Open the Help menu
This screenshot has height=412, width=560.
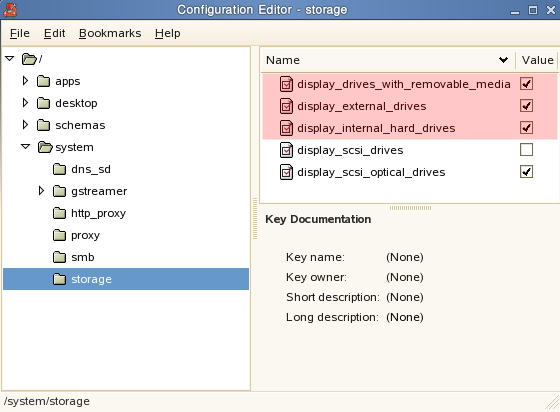(x=168, y=33)
